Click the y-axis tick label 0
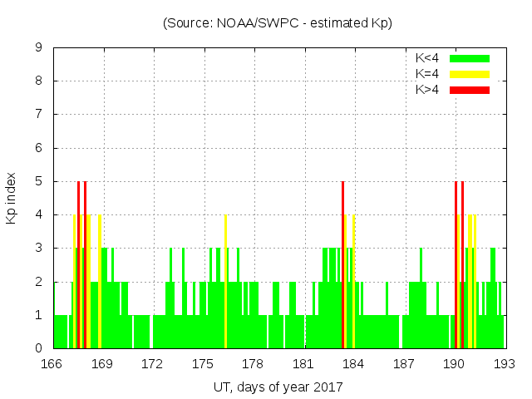Screen dimensions: 532x399 click(x=39, y=348)
